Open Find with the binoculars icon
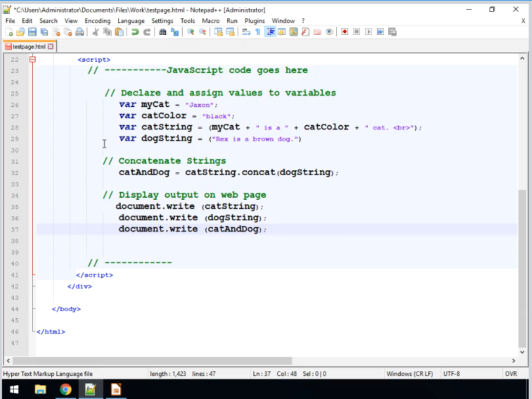 click(164, 32)
